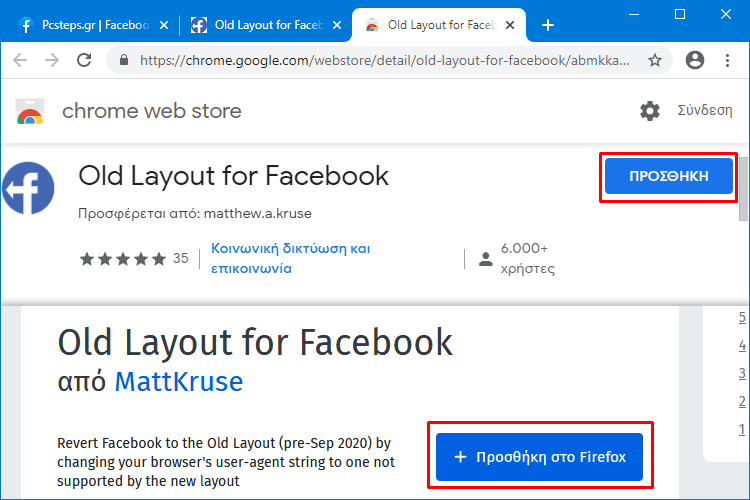Click the Old Layout extension Facebook icon
The height and width of the screenshot is (500, 750).
(28, 188)
